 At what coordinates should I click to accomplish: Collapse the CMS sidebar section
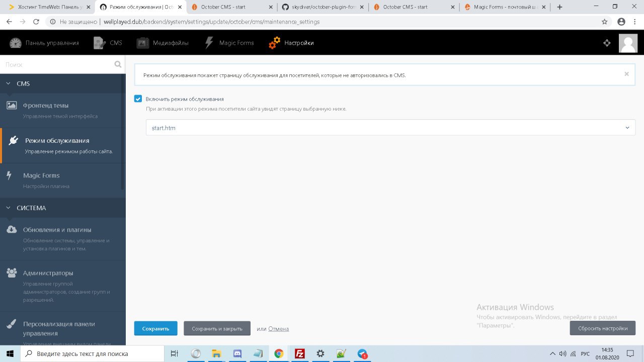pyautogui.click(x=63, y=83)
